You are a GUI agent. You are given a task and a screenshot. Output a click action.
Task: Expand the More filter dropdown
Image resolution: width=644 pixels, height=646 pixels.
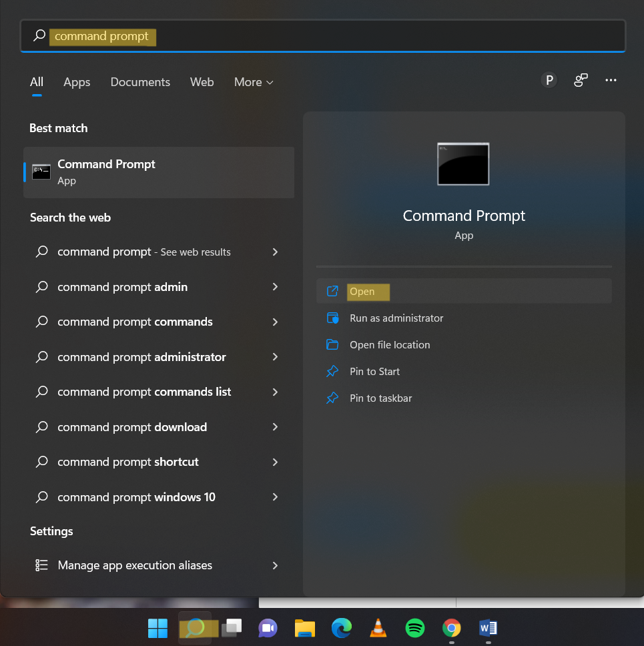254,82
